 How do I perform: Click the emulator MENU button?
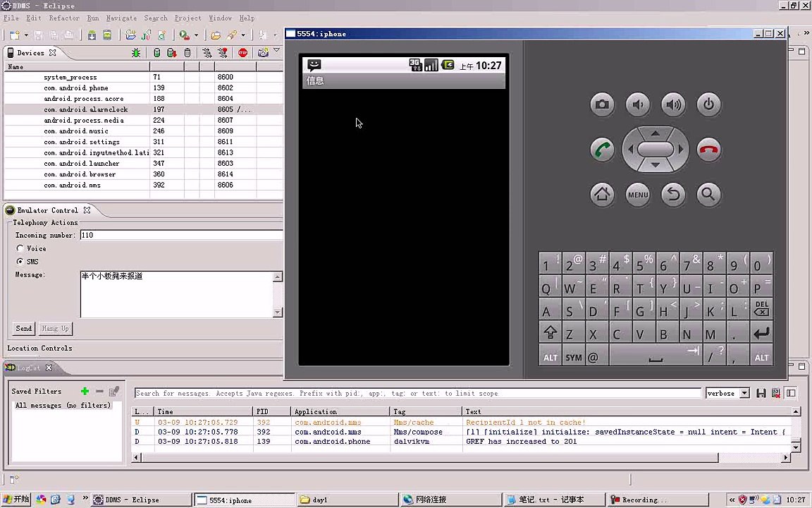coord(637,195)
